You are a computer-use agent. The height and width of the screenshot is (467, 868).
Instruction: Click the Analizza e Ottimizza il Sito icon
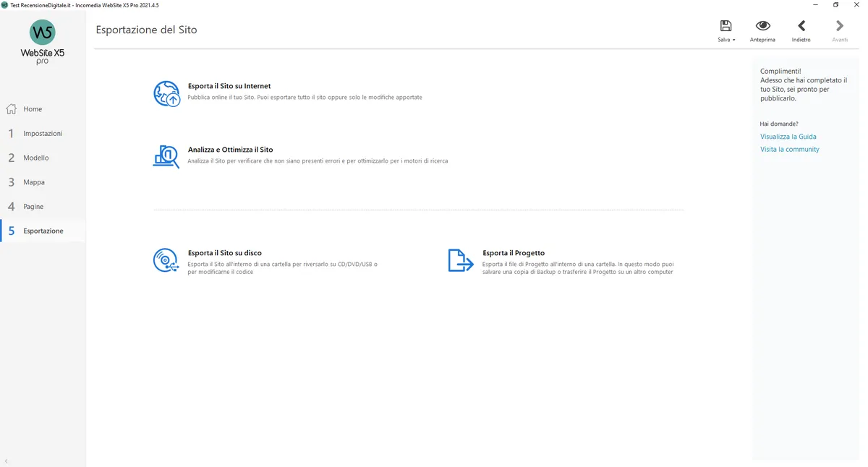pos(166,156)
